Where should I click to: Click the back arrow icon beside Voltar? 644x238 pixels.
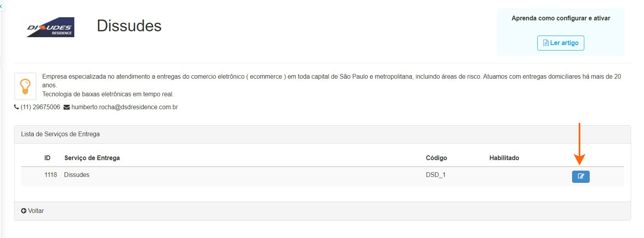coord(24,211)
